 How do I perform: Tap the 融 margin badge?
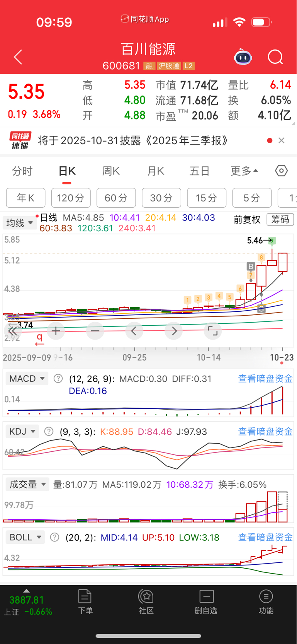pos(149,66)
